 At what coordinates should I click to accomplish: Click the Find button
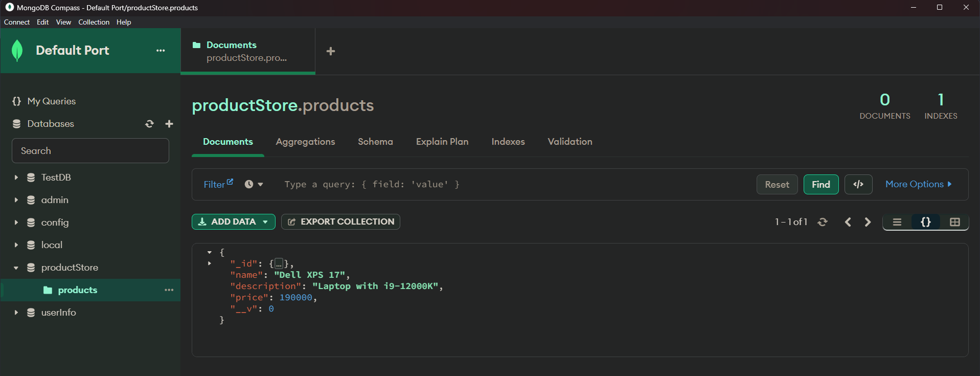821,184
